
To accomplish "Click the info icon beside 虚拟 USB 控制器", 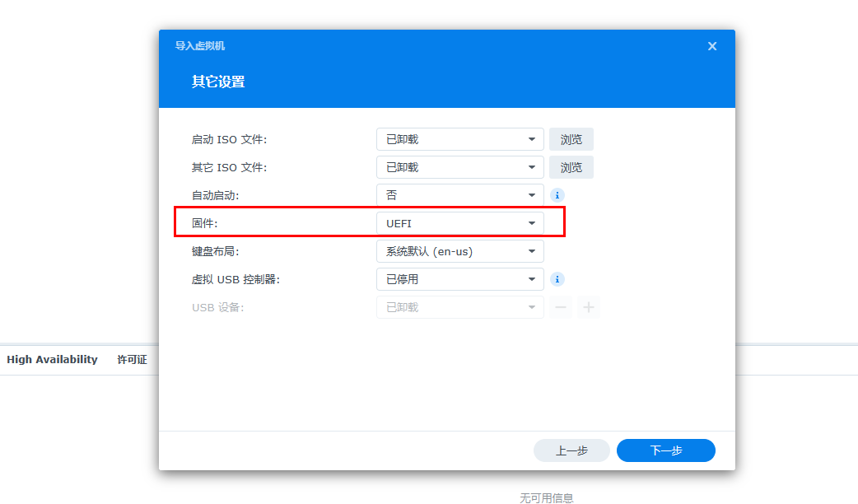I will (557, 280).
